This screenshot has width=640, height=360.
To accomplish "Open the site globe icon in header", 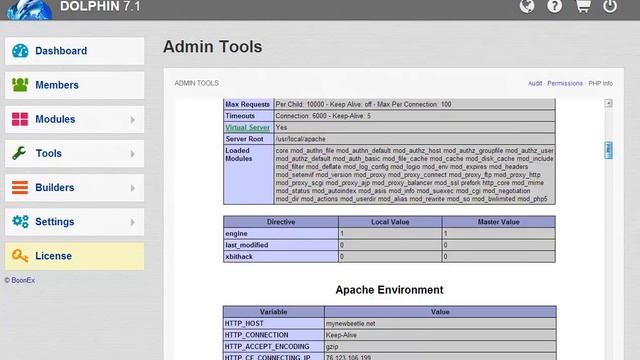I will pyautogui.click(x=527, y=6).
